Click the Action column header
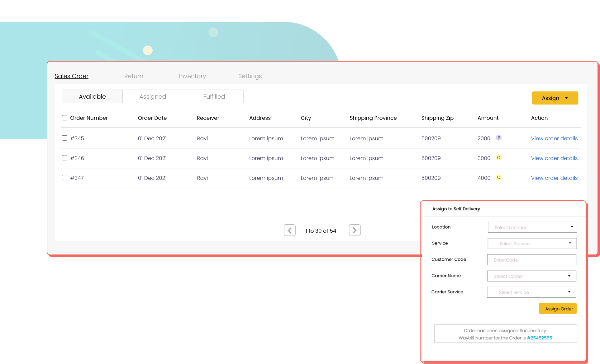The width and height of the screenshot is (600, 364). 539,118
